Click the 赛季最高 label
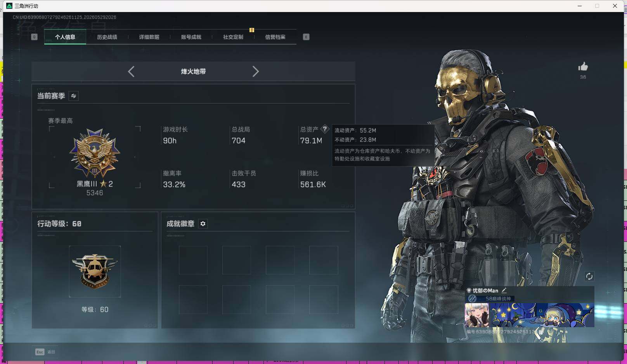The image size is (627, 364). click(x=61, y=121)
